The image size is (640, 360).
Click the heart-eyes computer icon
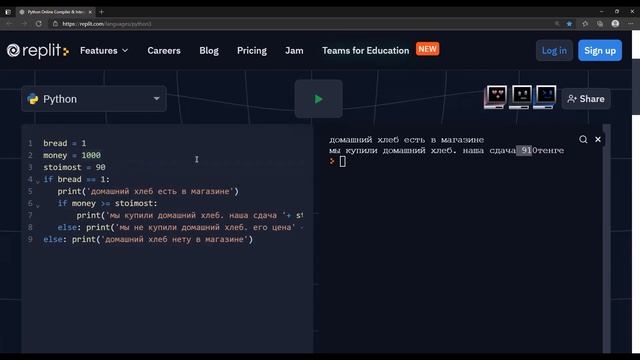point(496,97)
